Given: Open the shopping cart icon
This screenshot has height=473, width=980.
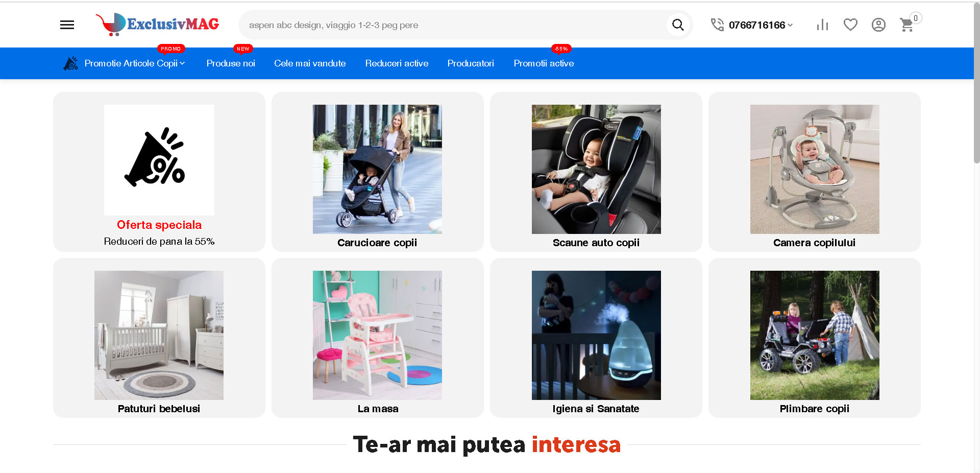Looking at the screenshot, I should tap(906, 25).
